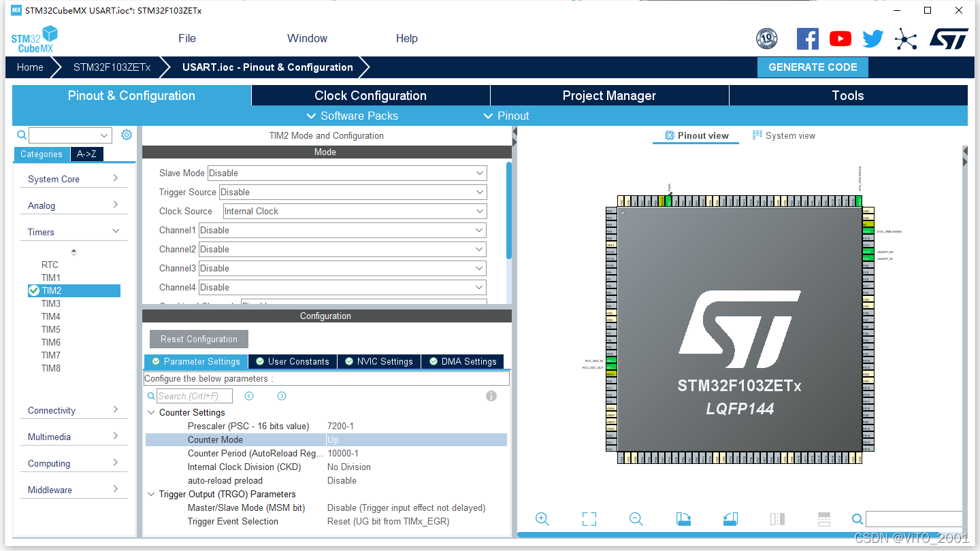The image size is (980, 551).
Task: Open the Slave Mode dropdown
Action: click(347, 173)
